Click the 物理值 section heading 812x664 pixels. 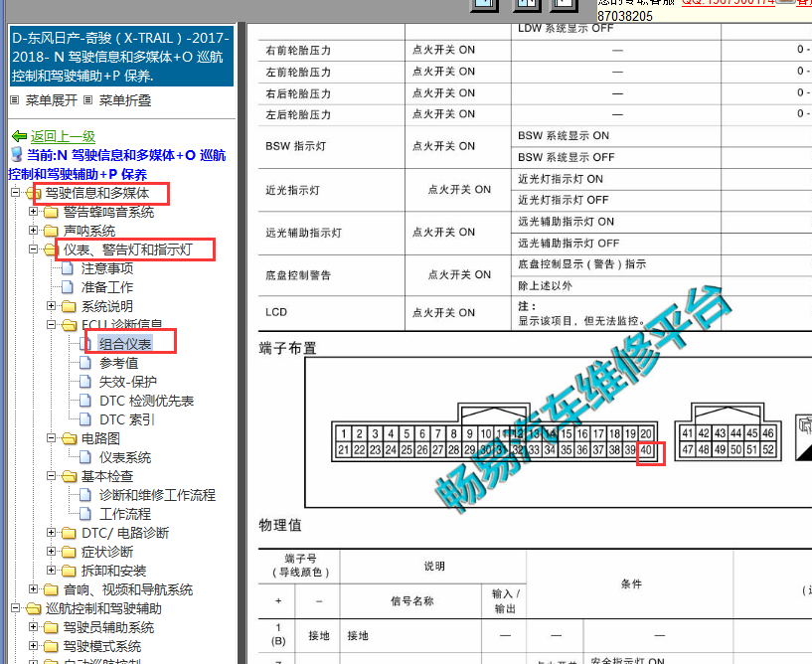280,525
